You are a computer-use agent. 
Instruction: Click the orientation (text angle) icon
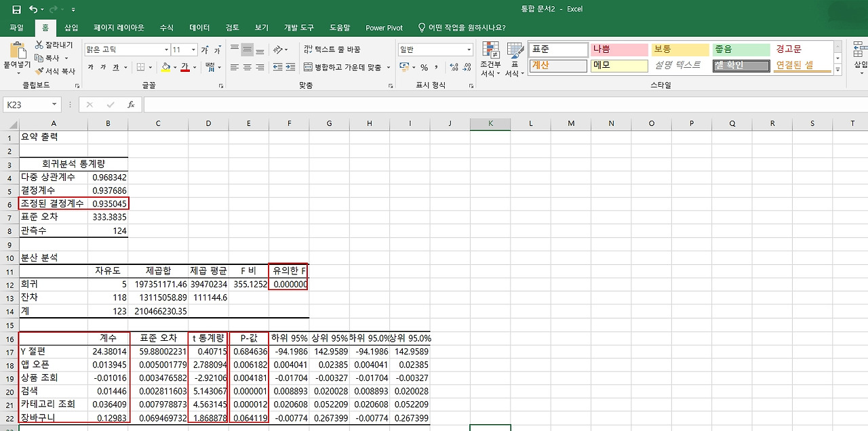279,49
